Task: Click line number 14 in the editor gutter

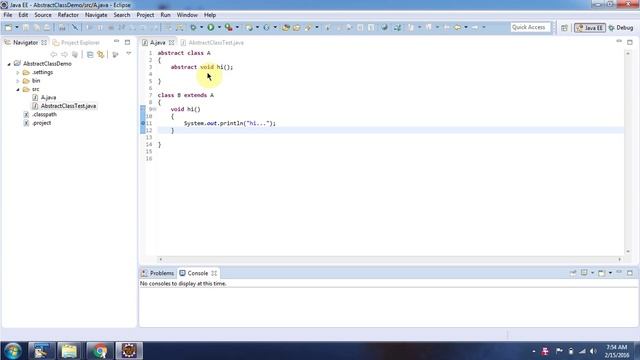Action: [149, 144]
